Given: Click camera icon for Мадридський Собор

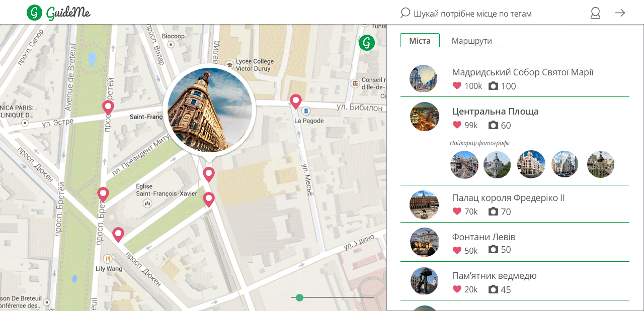Looking at the screenshot, I should pyautogui.click(x=494, y=86).
